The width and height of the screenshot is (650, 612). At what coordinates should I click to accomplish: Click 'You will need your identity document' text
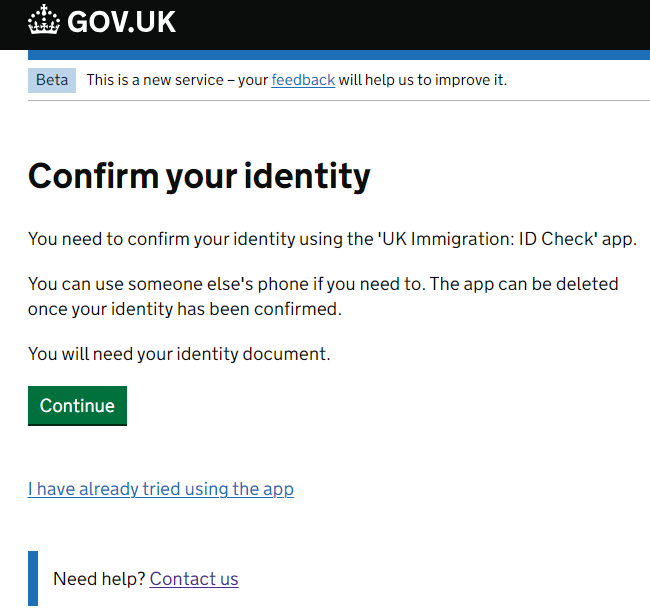click(179, 355)
